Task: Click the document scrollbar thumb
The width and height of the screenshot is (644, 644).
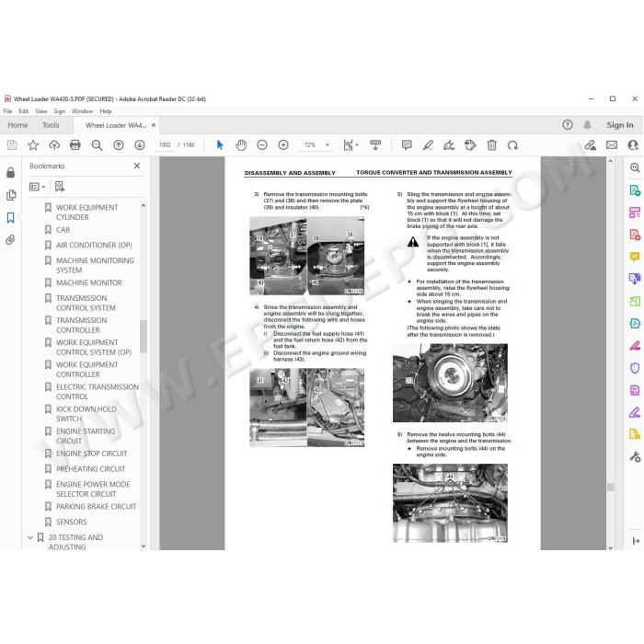Action: (x=610, y=487)
